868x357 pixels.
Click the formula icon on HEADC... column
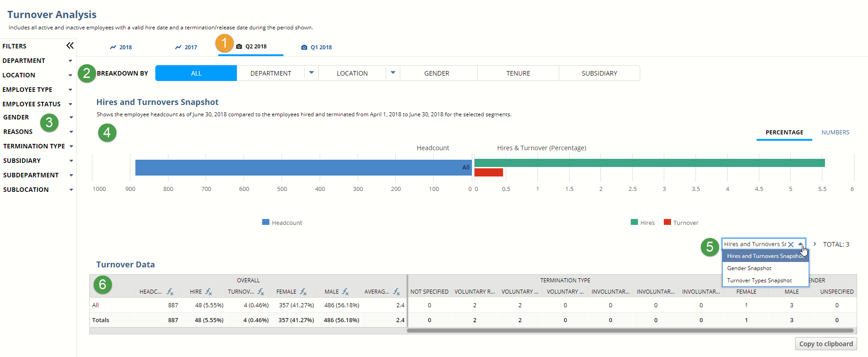170,292
